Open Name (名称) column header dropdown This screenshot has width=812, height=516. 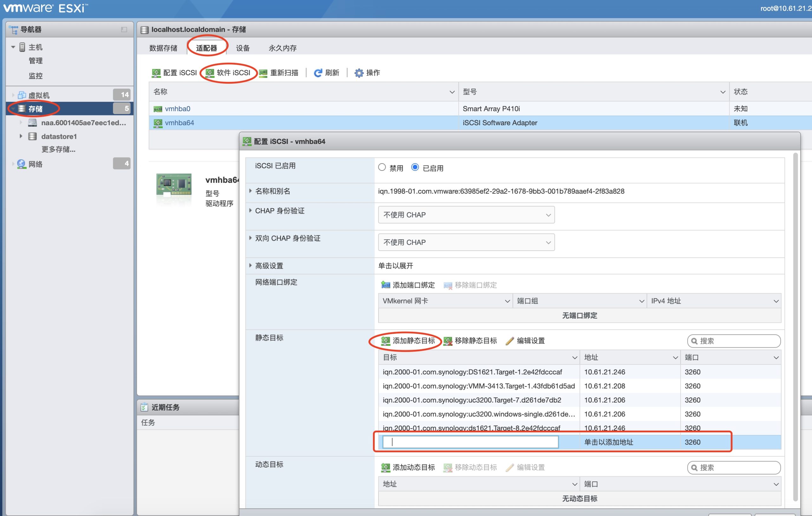452,92
